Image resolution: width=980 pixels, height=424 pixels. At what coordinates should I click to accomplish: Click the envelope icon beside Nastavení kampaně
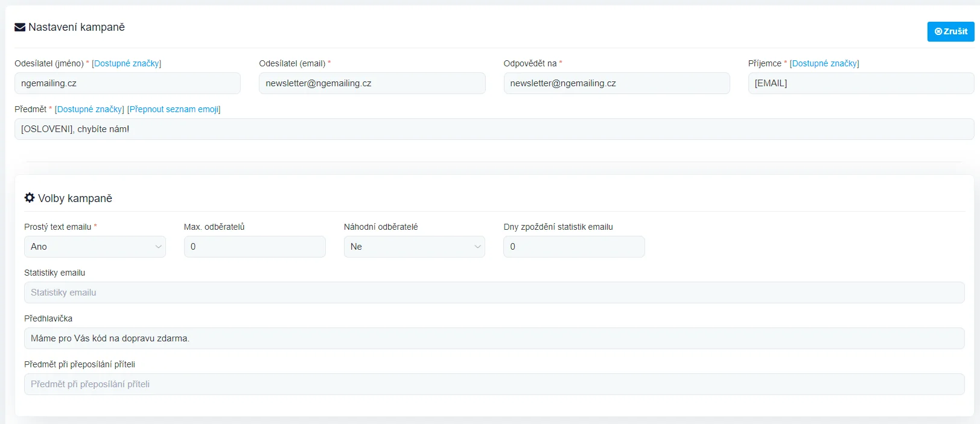pyautogui.click(x=20, y=27)
